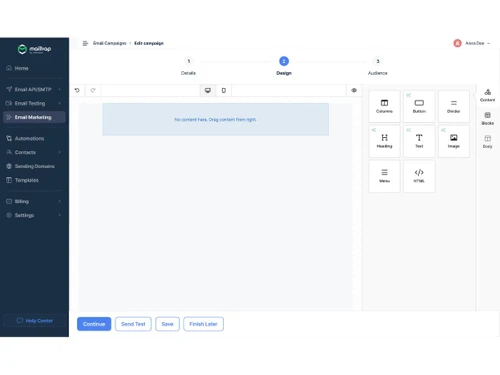
Task: Open Sending Domains page
Action: [x=34, y=166]
